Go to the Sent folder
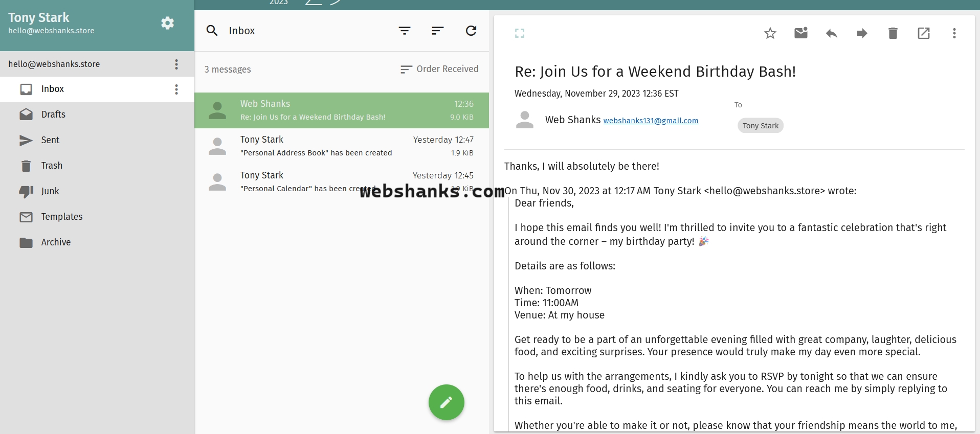The height and width of the screenshot is (434, 980). tap(50, 140)
